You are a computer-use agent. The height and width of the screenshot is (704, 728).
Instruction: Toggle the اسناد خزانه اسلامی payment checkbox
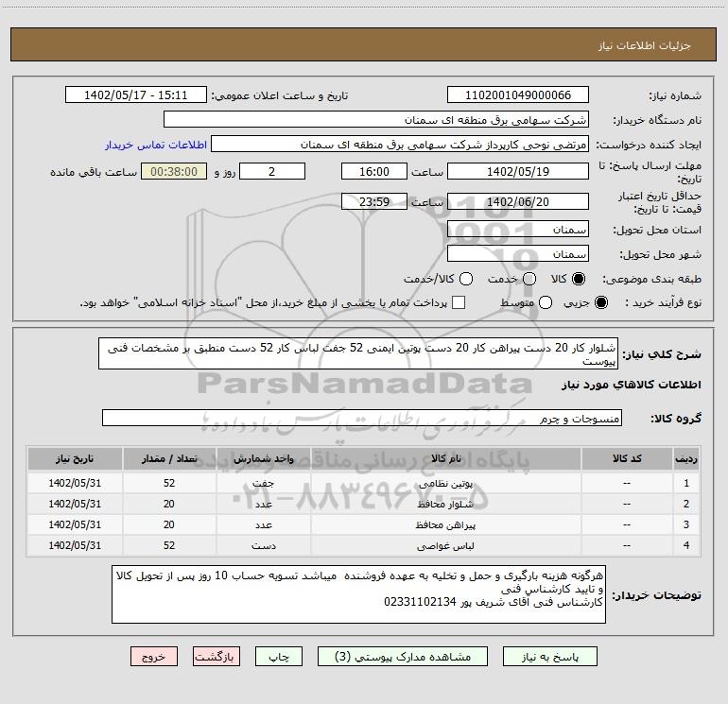click(x=459, y=302)
